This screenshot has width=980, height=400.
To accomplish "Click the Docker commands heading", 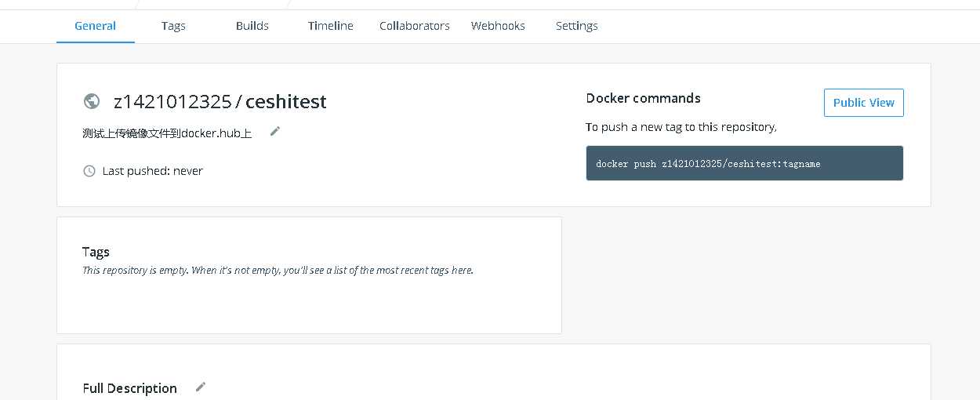I will tap(643, 98).
